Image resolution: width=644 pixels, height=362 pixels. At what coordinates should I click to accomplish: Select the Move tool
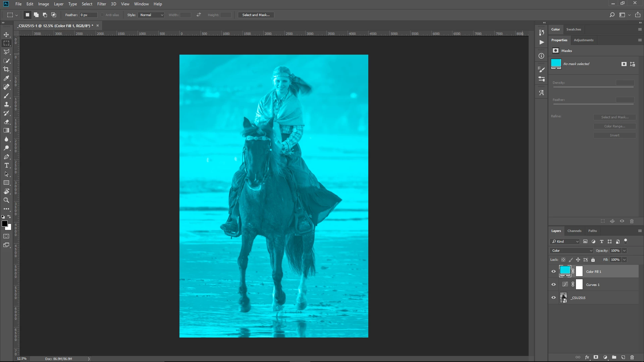click(6, 35)
